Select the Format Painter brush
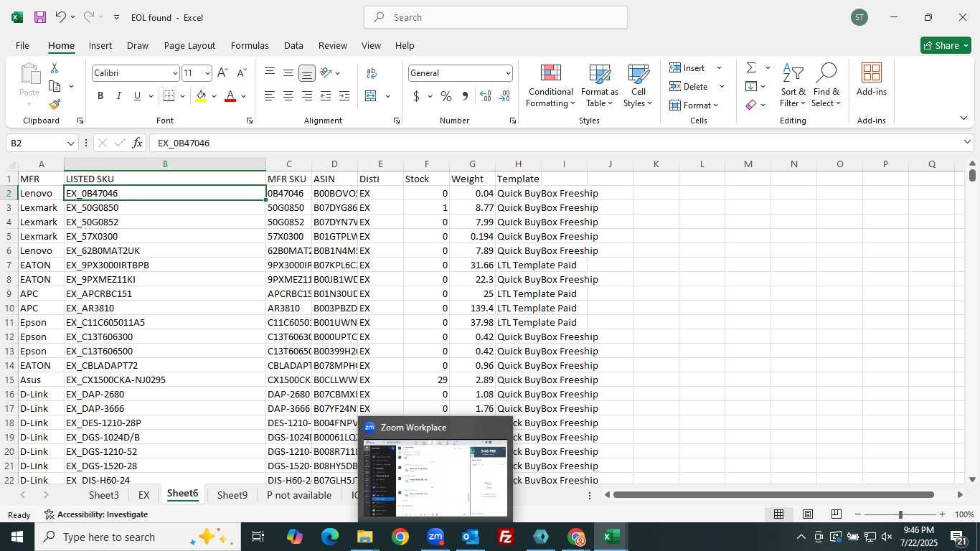Image resolution: width=980 pixels, height=551 pixels. [55, 104]
